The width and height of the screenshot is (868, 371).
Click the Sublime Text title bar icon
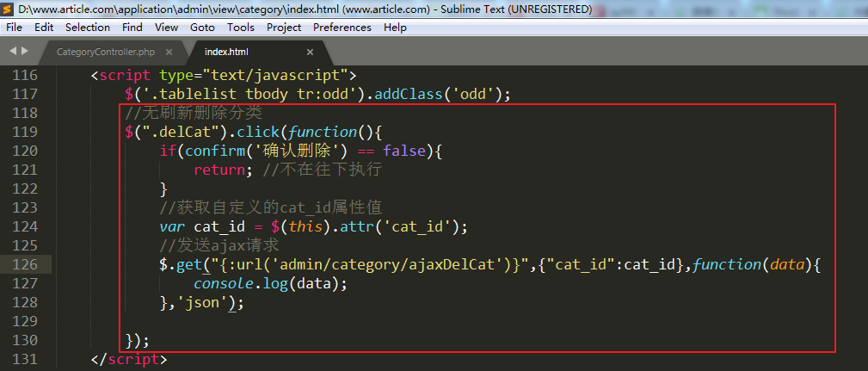pyautogui.click(x=7, y=9)
